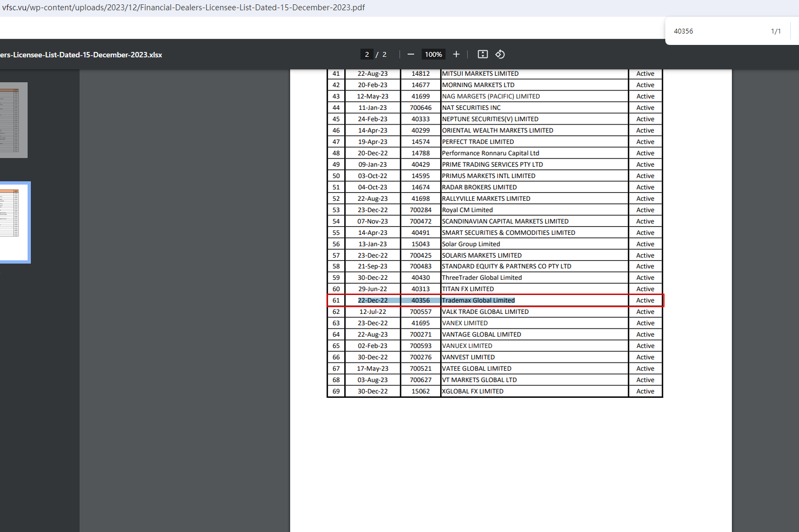Screen dimensions: 799x532
Task: Rotate the document counterclockwise
Action: 500,54
